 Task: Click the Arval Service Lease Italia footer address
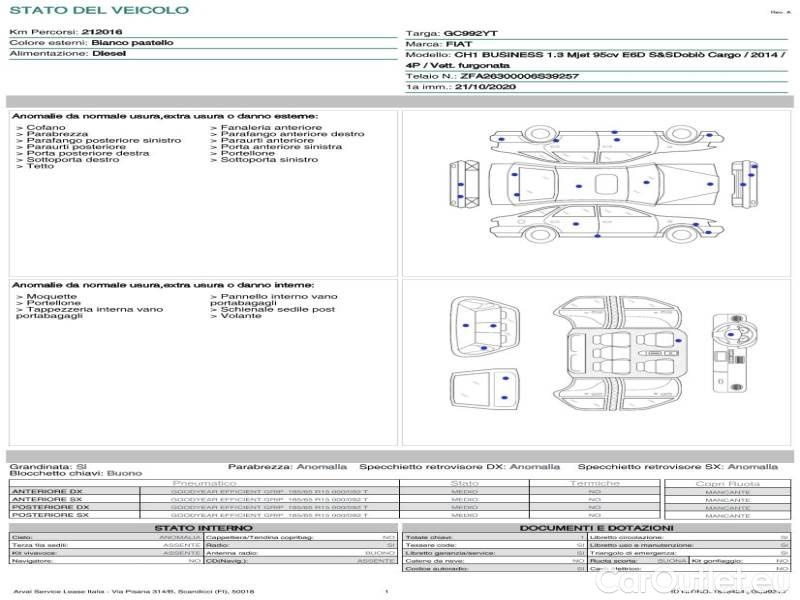click(x=134, y=591)
